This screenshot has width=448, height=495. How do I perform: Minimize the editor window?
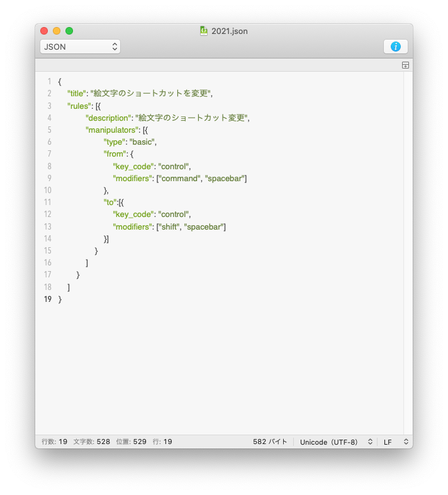pos(57,31)
